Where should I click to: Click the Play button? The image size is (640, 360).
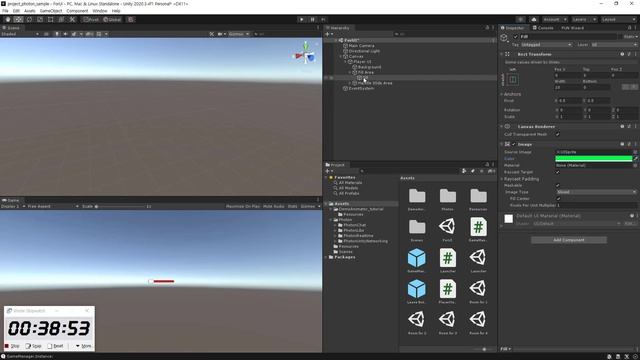(x=302, y=20)
